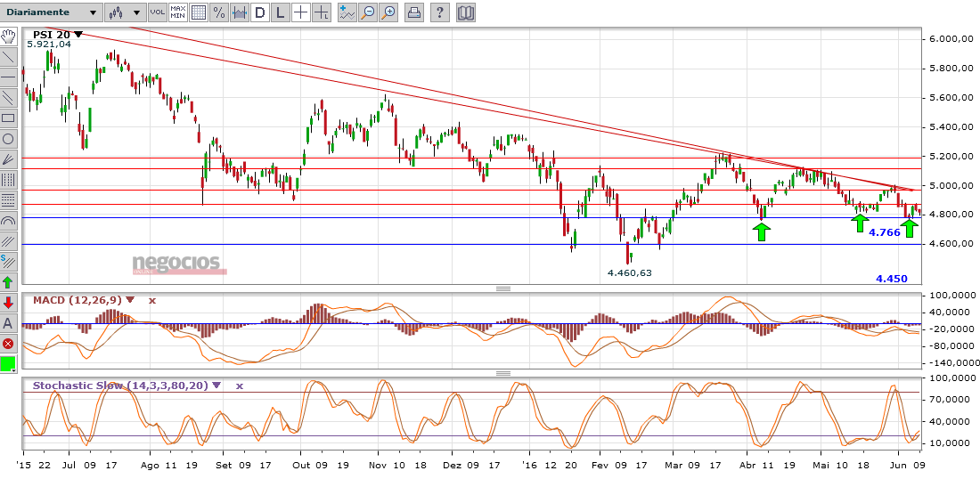Screen dimensions: 980x479
Task: Close the Stochastic Slow panel
Action: pyautogui.click(x=239, y=386)
